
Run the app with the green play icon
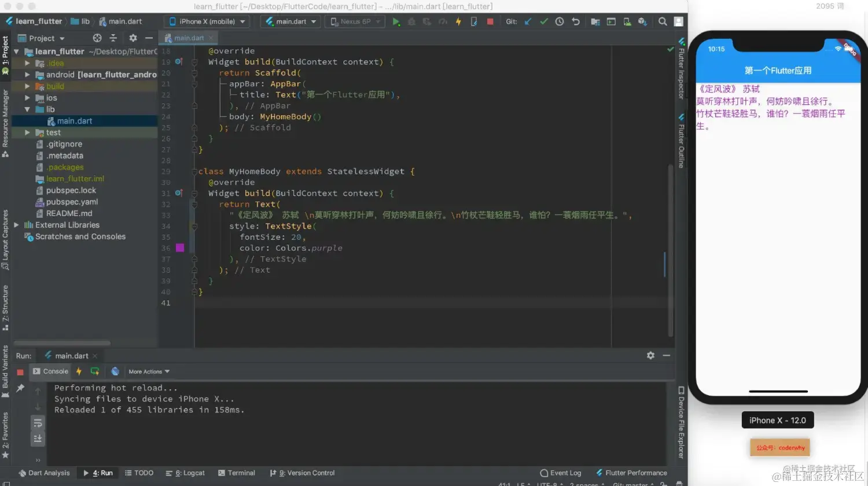tap(396, 21)
